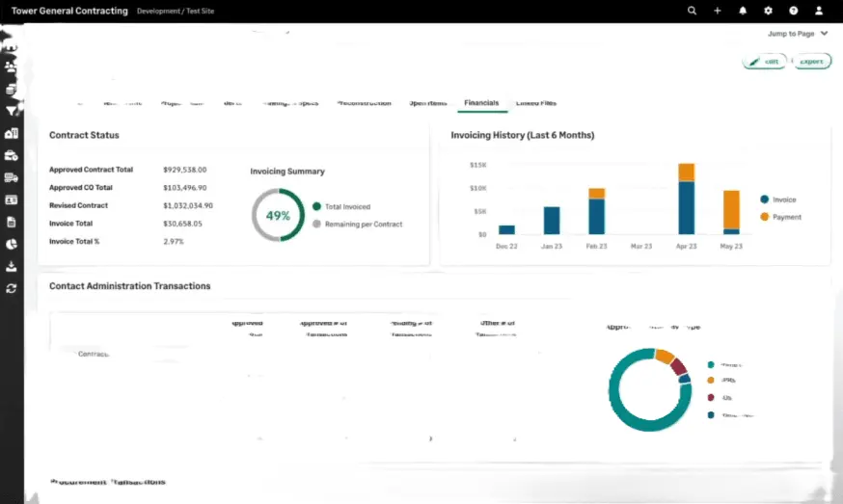Open the ID card sidebar icon
Viewport: 843px width, 504px height.
pos(11,199)
